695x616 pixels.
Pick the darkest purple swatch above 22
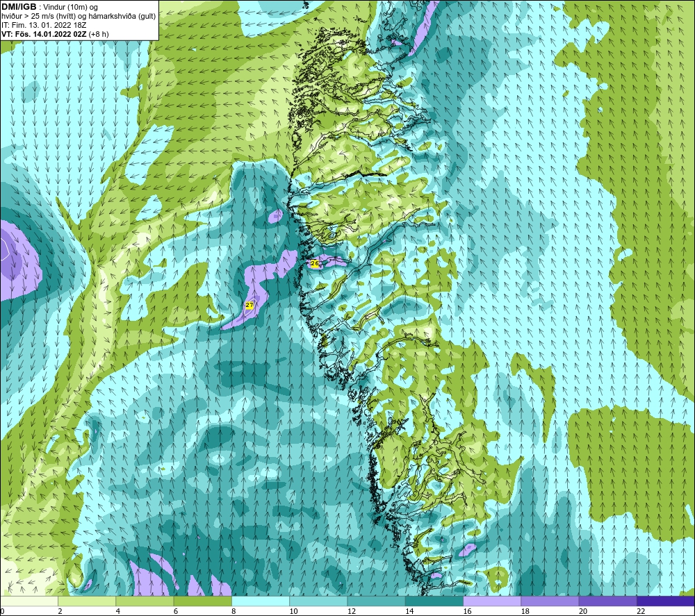coord(666,601)
